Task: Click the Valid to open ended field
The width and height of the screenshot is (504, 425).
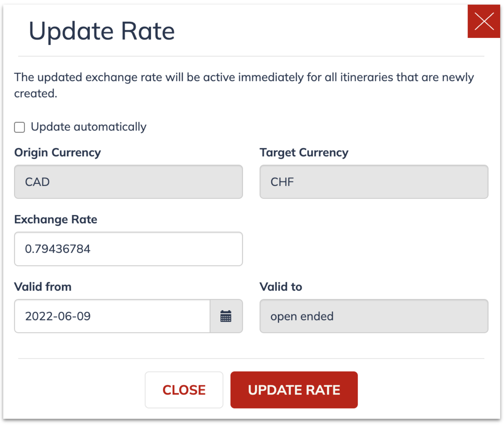Action: click(x=374, y=316)
